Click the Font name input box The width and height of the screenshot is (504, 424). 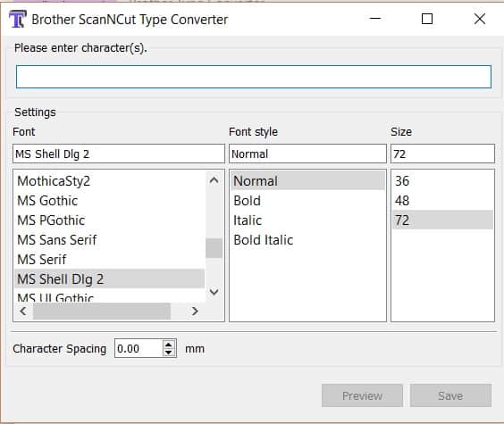(119, 154)
